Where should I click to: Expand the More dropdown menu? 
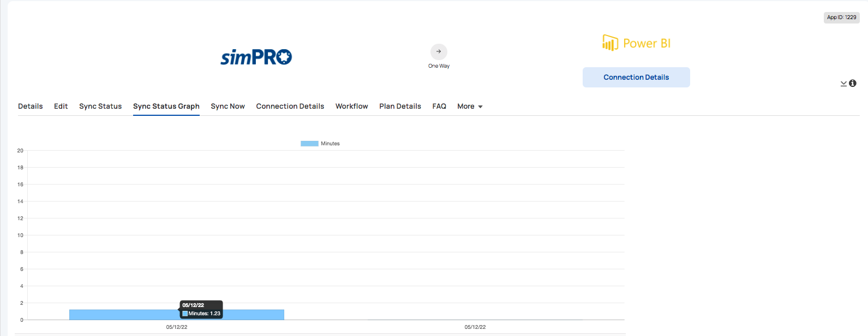click(x=470, y=106)
